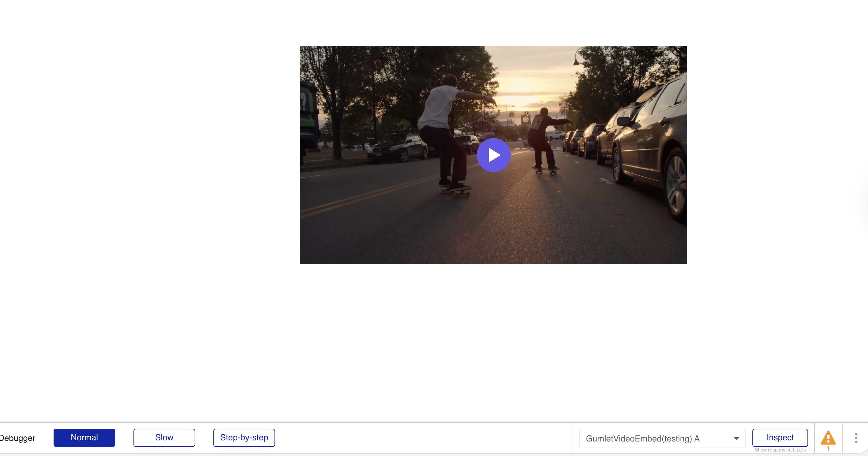Switch debugger to Slow mode
868x456 pixels.
(164, 438)
